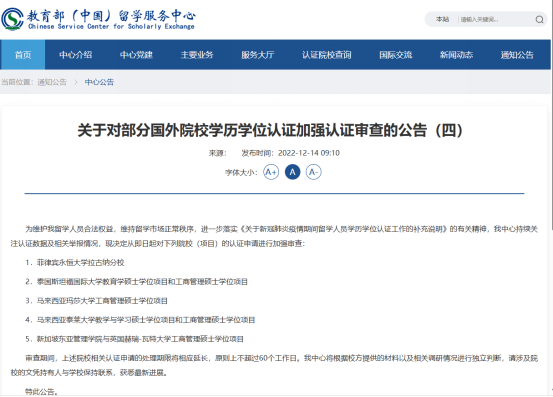This screenshot has width=553, height=397.
Task: Click the closing line 特此公告
Action: [41, 391]
